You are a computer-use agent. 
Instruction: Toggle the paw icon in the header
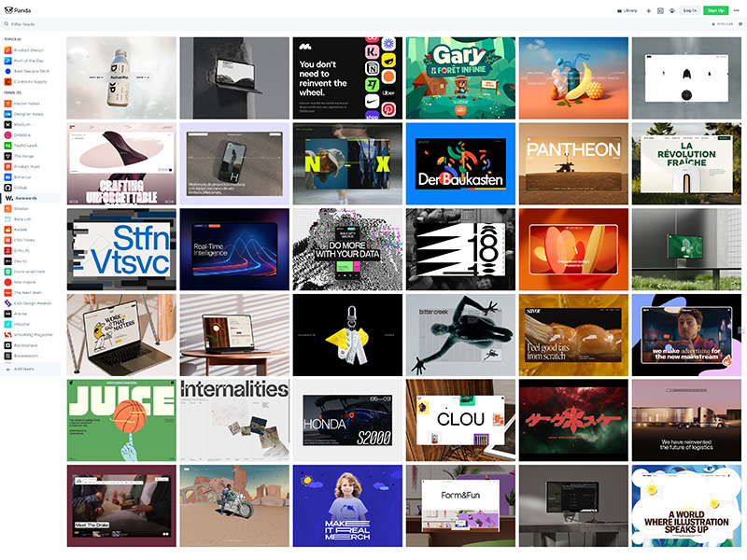671,10
